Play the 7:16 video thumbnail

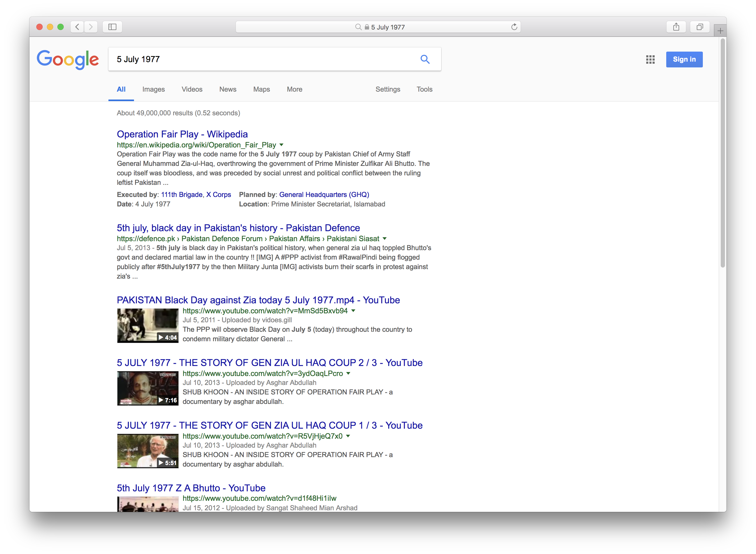(x=147, y=388)
